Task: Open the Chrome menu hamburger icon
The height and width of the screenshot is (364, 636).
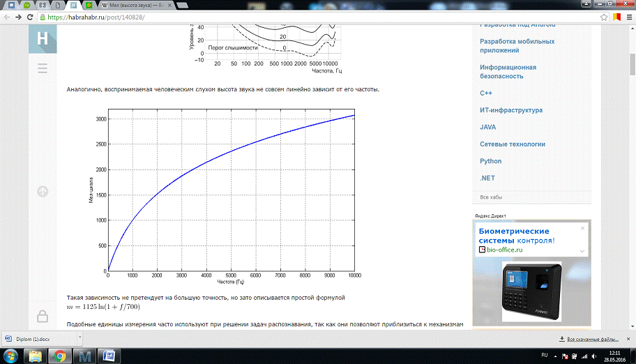Action: (x=629, y=17)
